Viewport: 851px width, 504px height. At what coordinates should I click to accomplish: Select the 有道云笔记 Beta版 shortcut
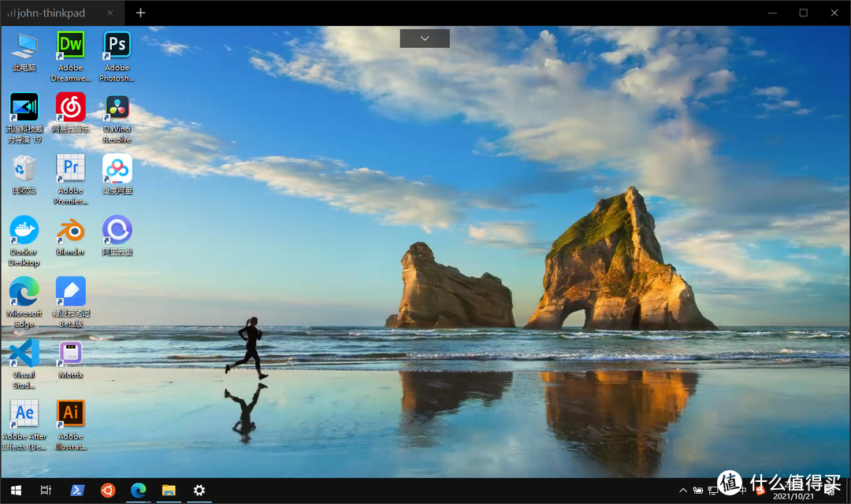point(71,302)
